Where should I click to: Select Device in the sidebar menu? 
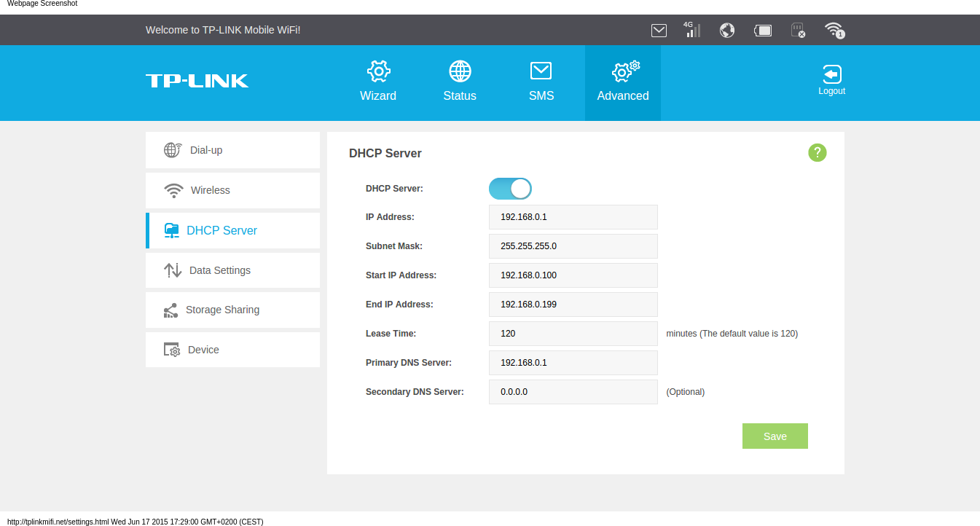tap(232, 350)
